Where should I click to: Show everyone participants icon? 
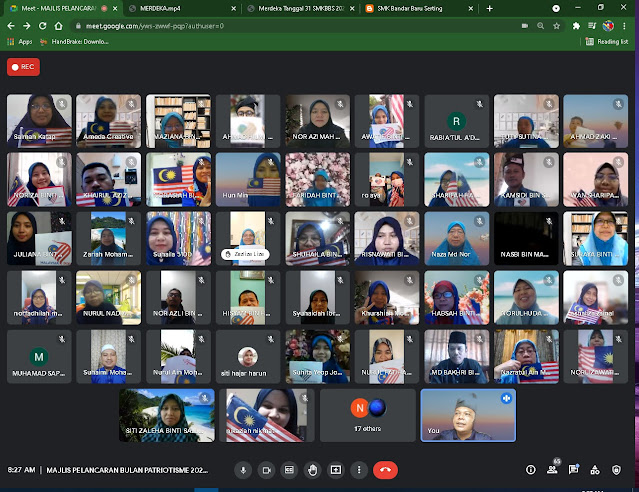pyautogui.click(x=552, y=470)
